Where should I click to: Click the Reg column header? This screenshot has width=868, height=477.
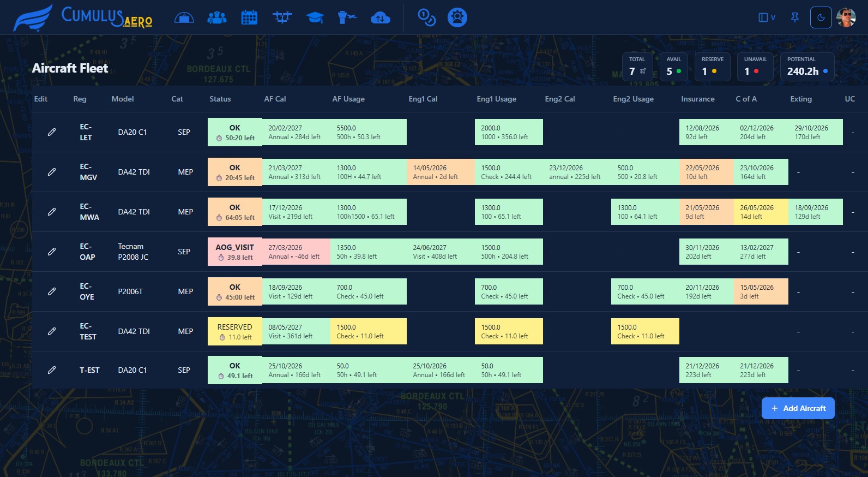pos(80,99)
